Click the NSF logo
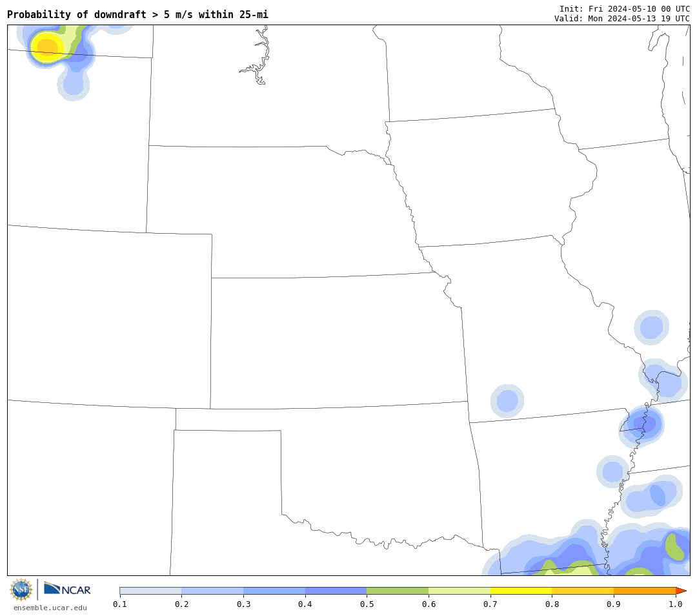This screenshot has width=697, height=616. point(21,590)
